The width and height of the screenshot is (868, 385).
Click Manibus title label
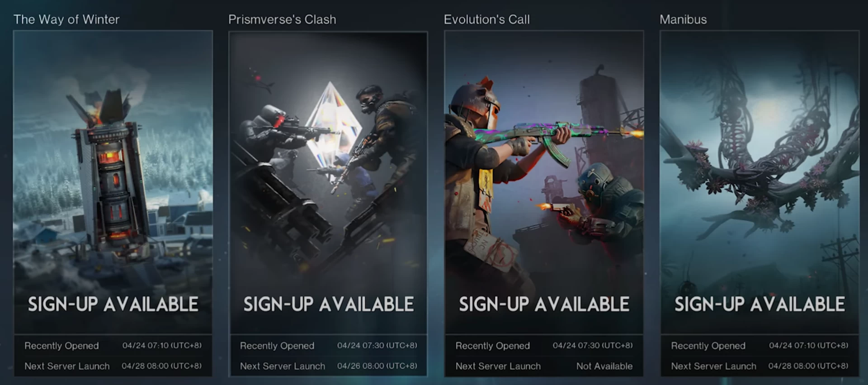tap(683, 19)
